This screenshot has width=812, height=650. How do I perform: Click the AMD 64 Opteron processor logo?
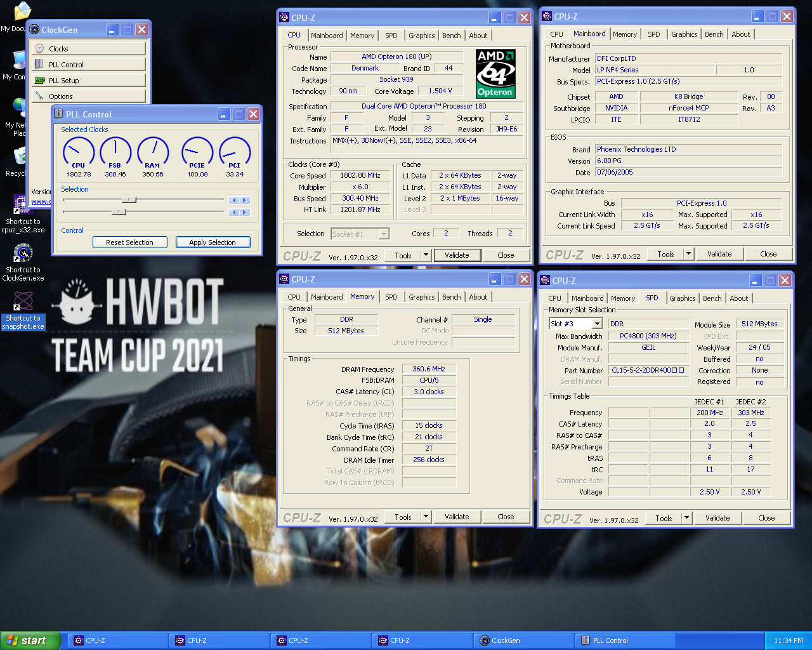click(x=495, y=74)
